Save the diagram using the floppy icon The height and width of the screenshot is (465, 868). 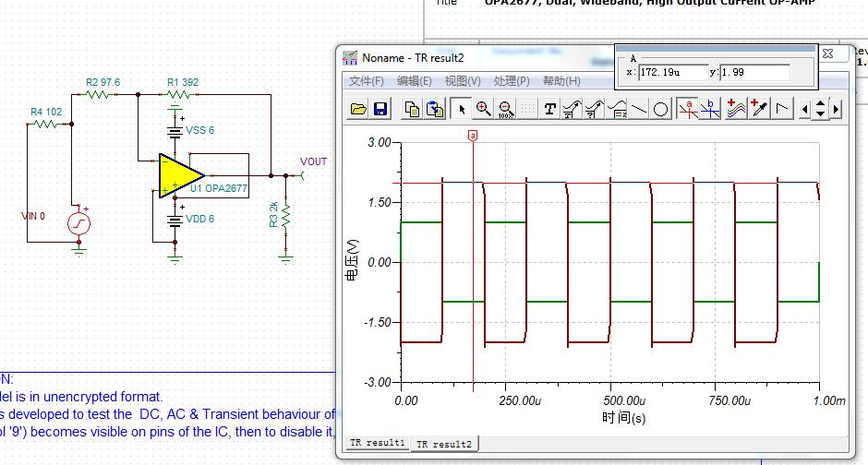pyautogui.click(x=380, y=109)
